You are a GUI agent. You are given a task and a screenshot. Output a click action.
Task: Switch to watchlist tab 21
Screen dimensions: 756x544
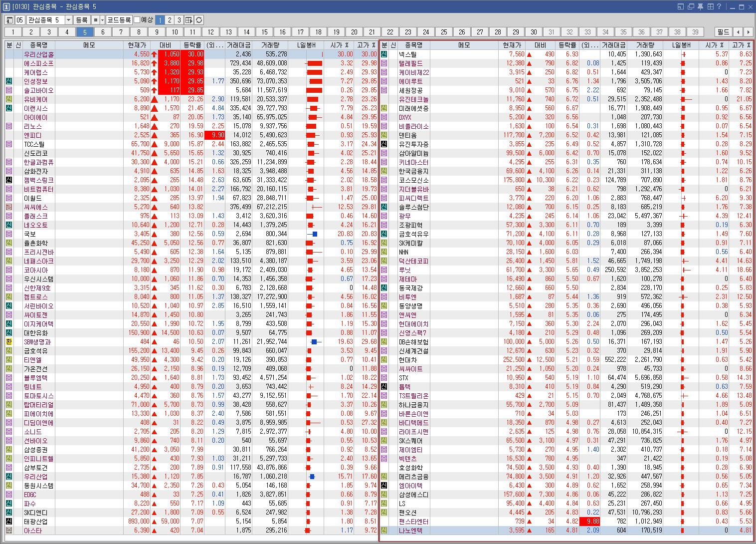pos(372,32)
